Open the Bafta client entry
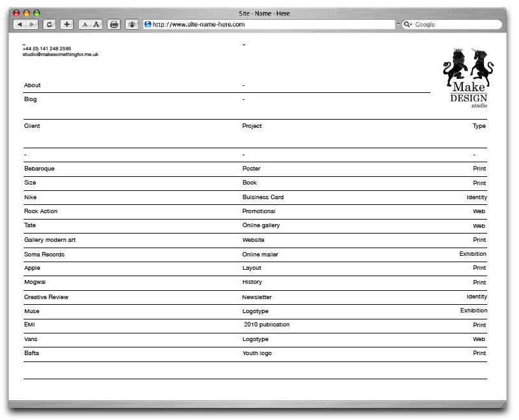This screenshot has width=519, height=420. [31, 353]
